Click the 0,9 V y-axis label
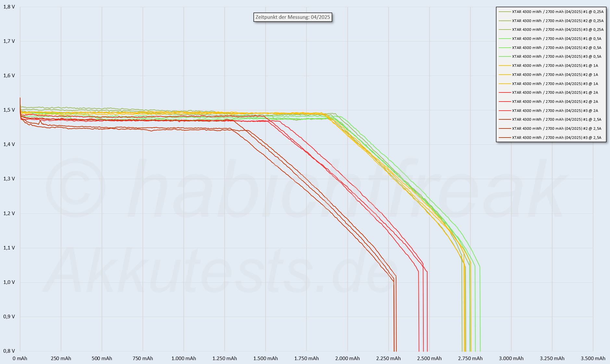610x364 pixels. pyautogui.click(x=9, y=317)
